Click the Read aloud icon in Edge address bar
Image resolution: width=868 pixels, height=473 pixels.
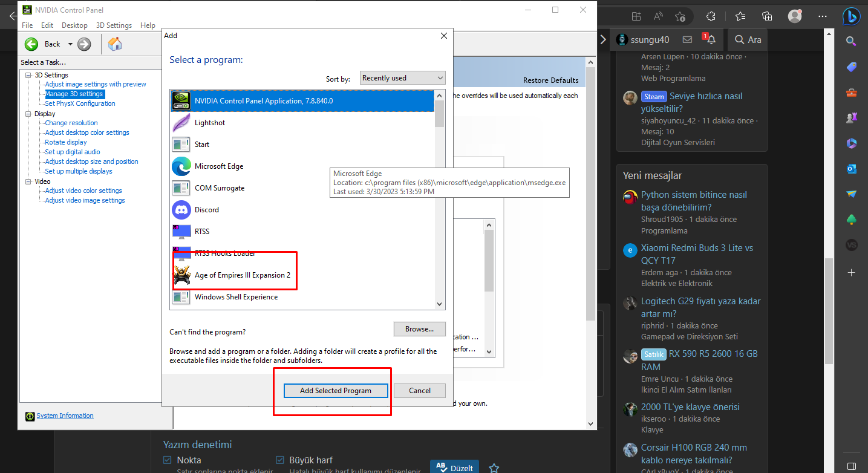(x=658, y=16)
